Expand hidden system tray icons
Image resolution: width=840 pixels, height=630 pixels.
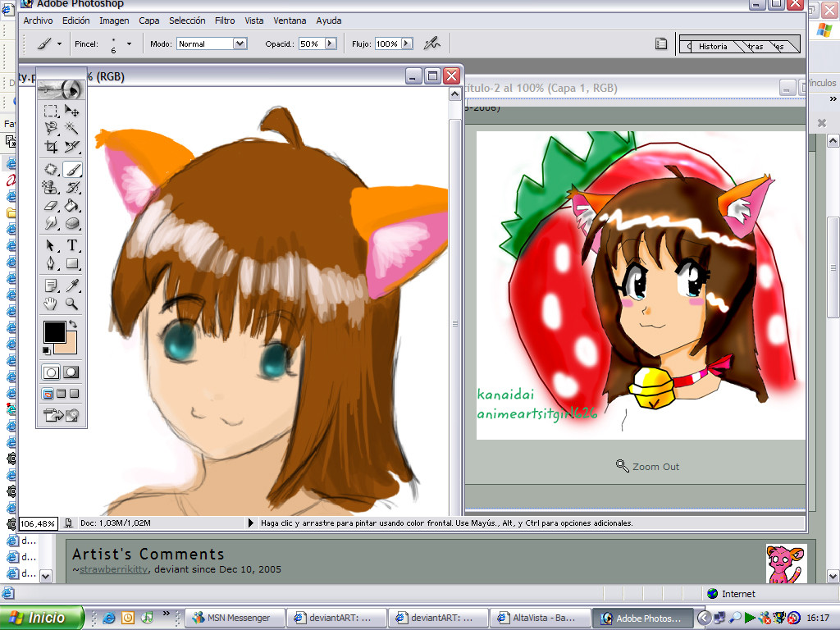(704, 618)
